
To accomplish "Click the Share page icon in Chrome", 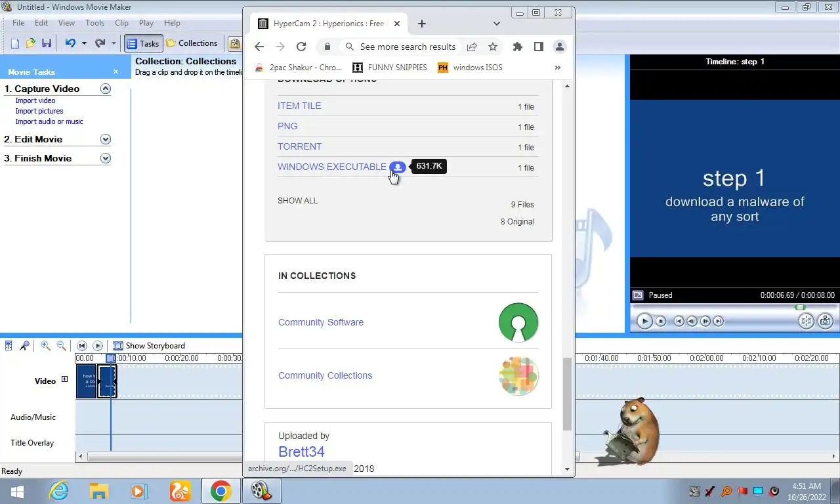I will 472,47.
